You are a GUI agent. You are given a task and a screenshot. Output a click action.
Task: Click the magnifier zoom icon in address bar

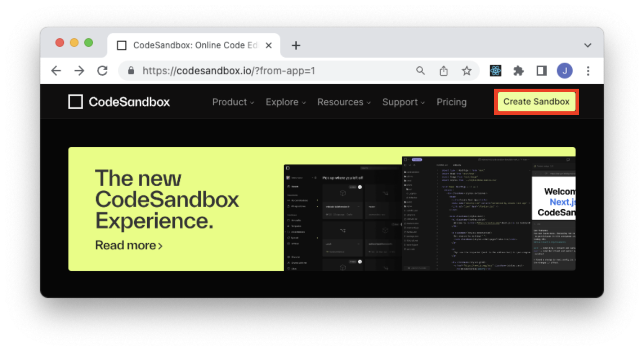(x=420, y=71)
